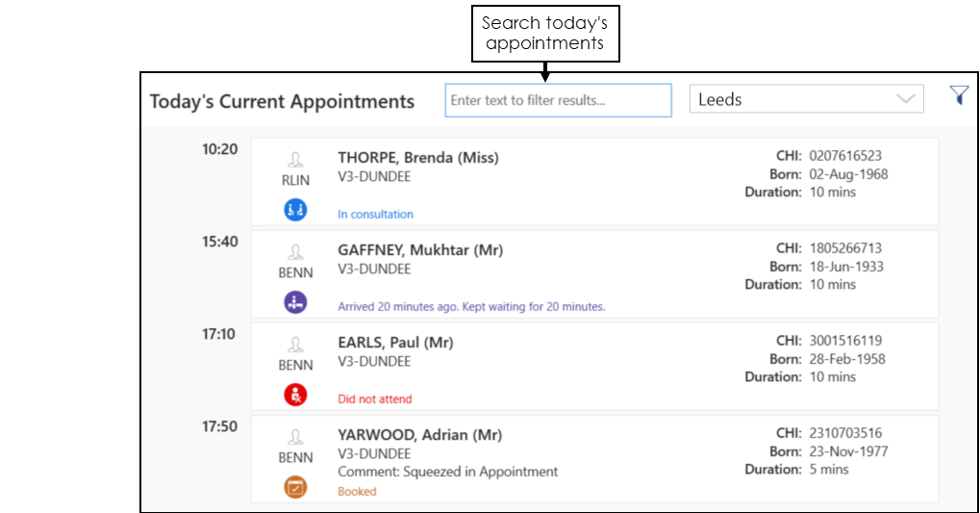This screenshot has width=980, height=513.
Task: Click the purple Arrived status icon
Action: [295, 302]
